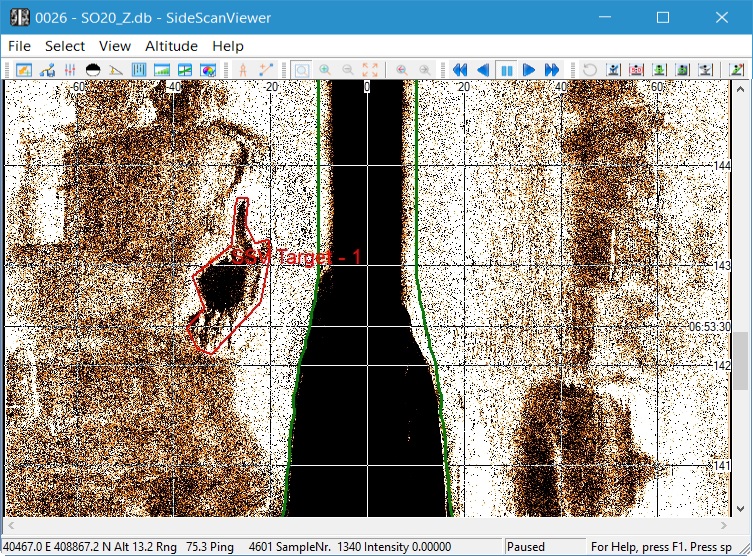753x556 pixels.
Task: Toggle the zoom window selection tool
Action: pos(300,70)
